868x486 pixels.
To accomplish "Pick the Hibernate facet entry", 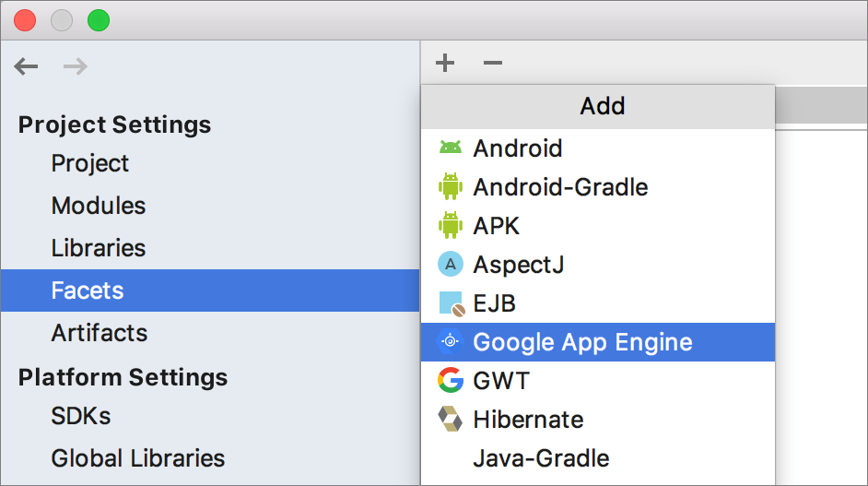I will point(528,420).
